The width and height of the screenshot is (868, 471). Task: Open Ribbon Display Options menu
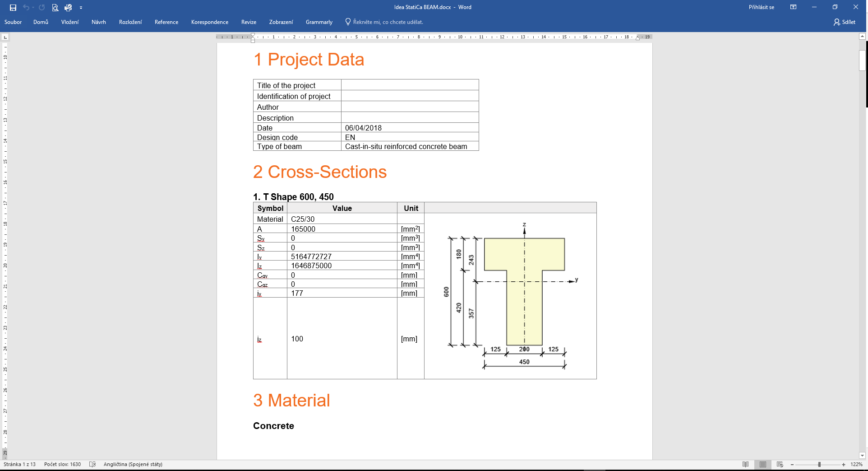[x=793, y=7]
